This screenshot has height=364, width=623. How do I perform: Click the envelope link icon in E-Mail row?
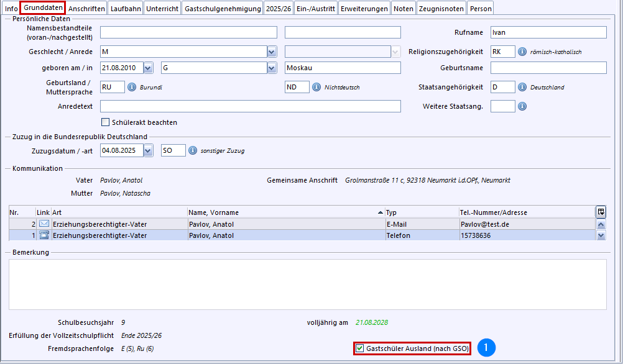click(x=44, y=224)
